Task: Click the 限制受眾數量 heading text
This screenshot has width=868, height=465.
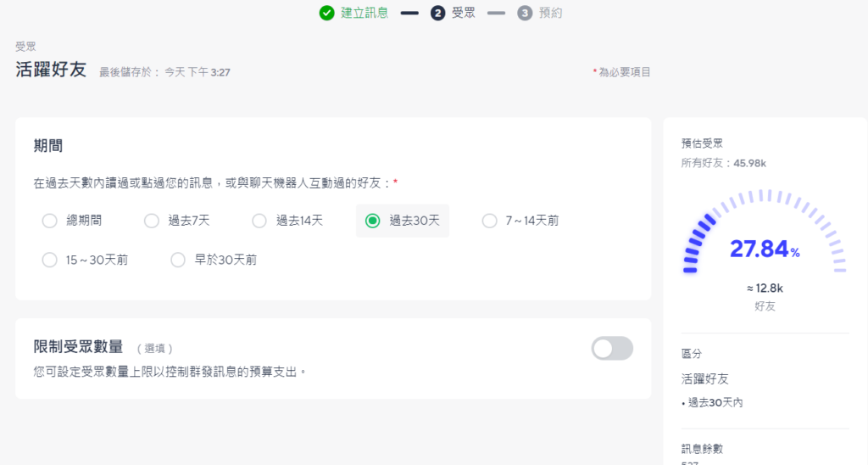Action: click(x=78, y=346)
